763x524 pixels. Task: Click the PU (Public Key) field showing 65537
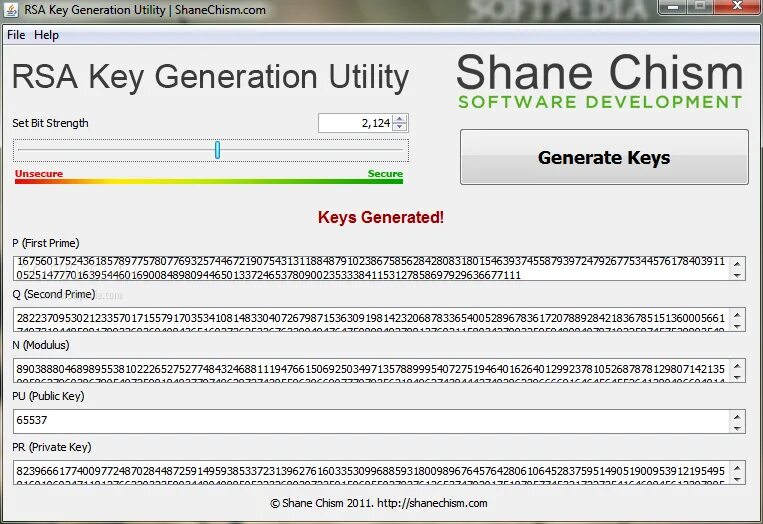pyautogui.click(x=372, y=421)
